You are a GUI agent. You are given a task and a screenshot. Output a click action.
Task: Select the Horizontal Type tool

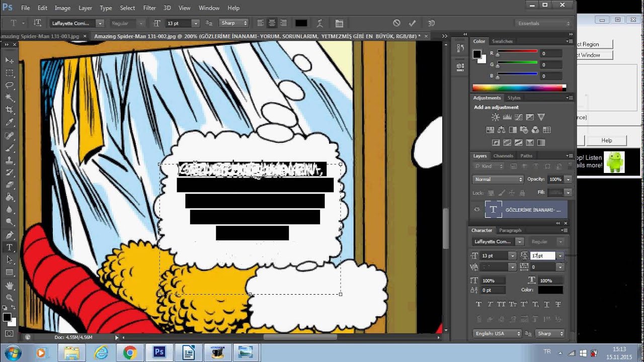(x=9, y=247)
